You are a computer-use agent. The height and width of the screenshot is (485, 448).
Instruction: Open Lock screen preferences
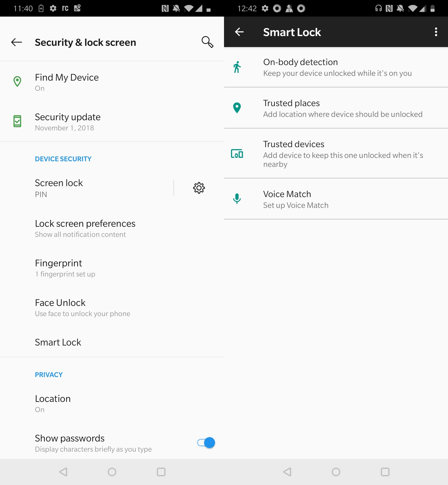[x=85, y=228]
